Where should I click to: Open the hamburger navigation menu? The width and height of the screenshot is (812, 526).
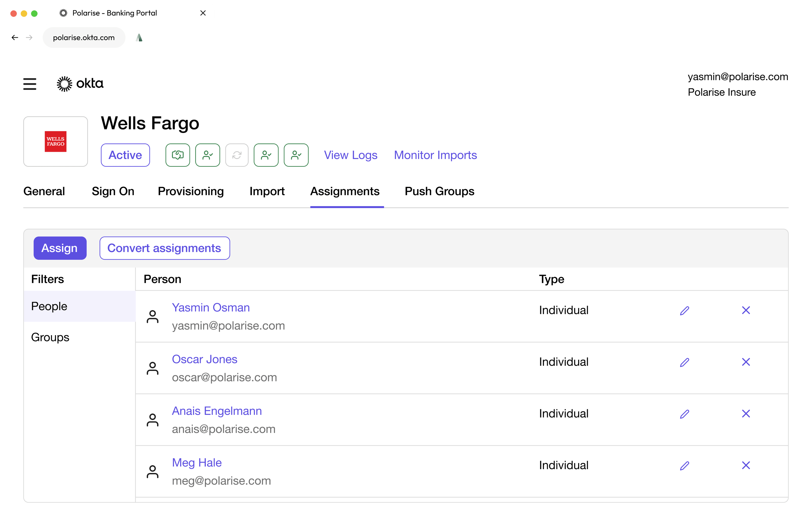tap(30, 84)
